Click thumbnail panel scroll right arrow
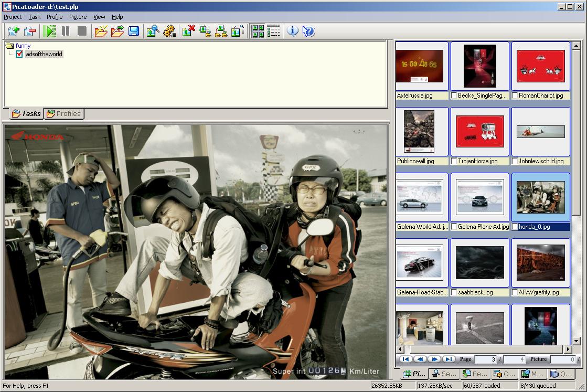This screenshot has width=587, height=392. [568, 349]
